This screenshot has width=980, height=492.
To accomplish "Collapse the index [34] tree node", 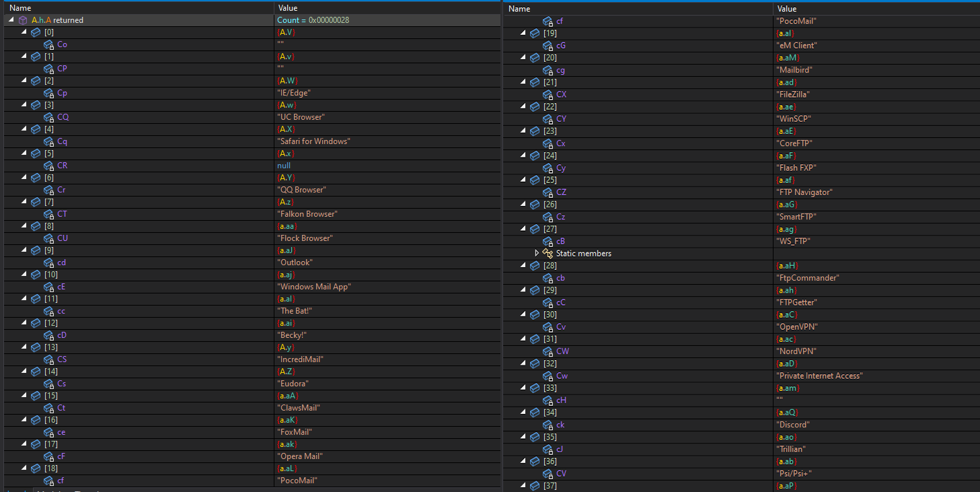I will [524, 413].
